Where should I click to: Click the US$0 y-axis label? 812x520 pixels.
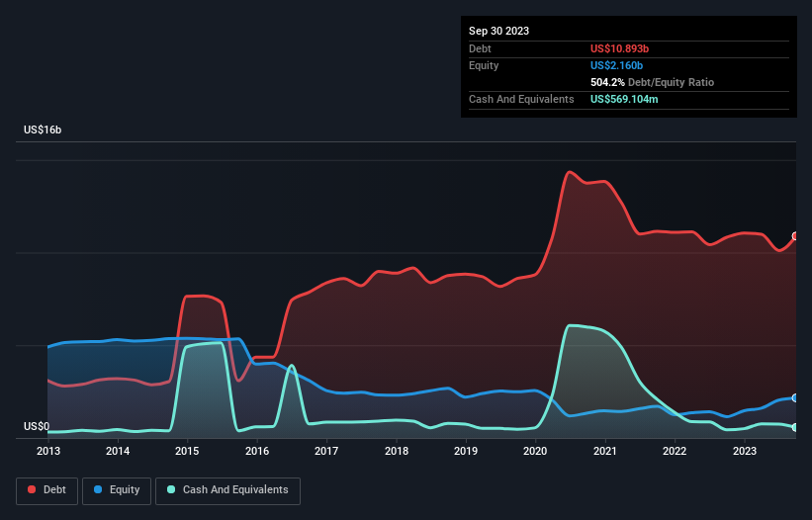[37, 426]
